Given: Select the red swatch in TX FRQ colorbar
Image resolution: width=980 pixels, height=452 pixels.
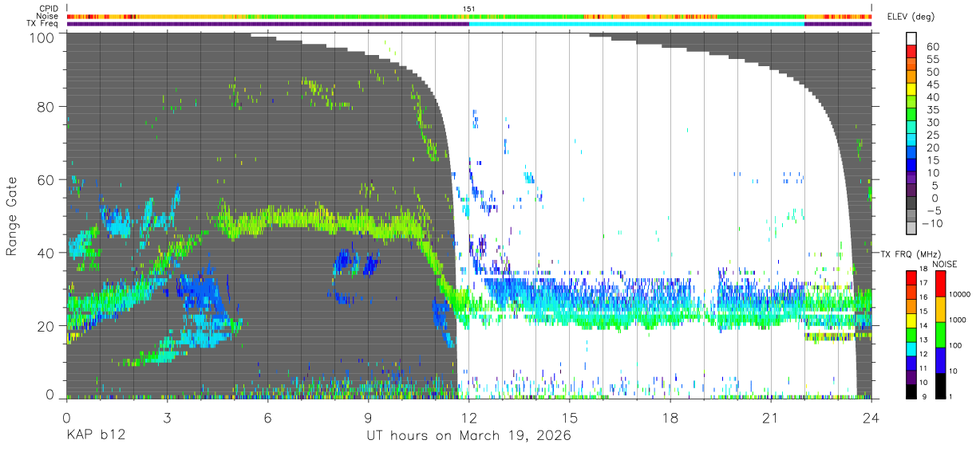Looking at the screenshot, I should click(911, 277).
